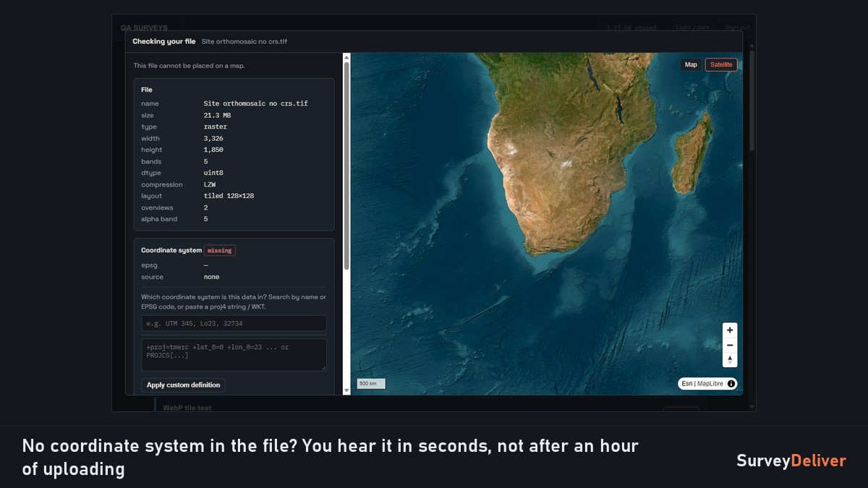Click the background page's right scrollbar
This screenshot has height=488, width=868.
coord(753,100)
